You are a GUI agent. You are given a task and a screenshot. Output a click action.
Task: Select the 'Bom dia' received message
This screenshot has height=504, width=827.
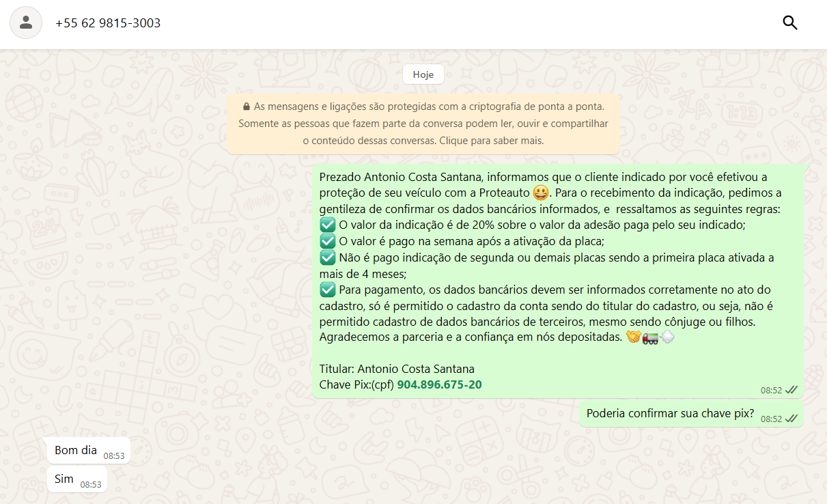click(x=76, y=450)
